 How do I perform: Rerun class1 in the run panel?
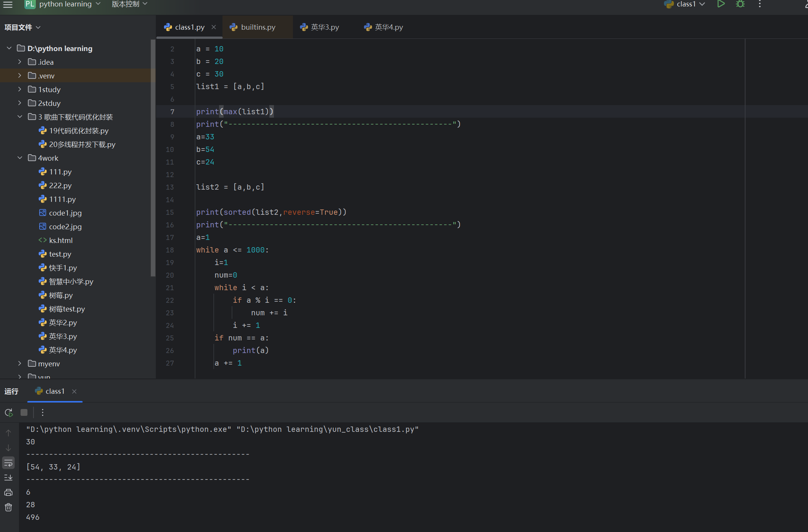9,412
